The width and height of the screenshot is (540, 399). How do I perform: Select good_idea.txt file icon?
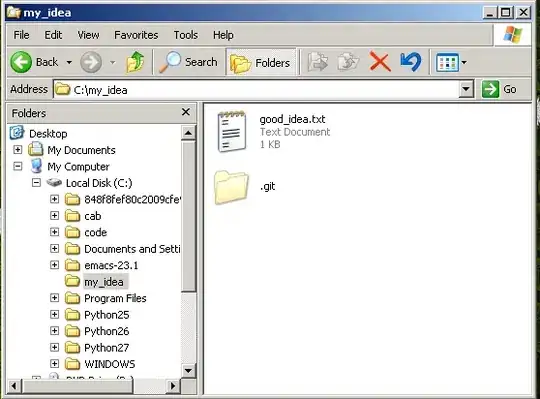232,132
